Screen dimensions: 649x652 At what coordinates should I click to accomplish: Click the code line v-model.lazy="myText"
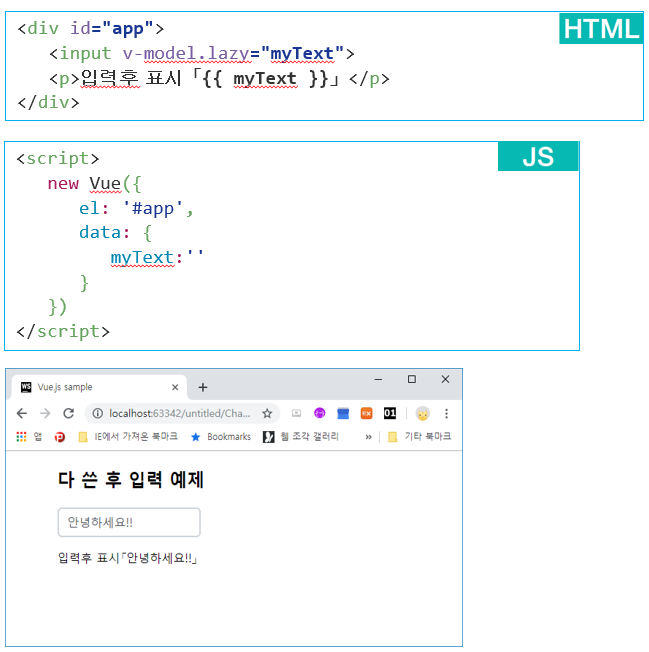pos(202,54)
